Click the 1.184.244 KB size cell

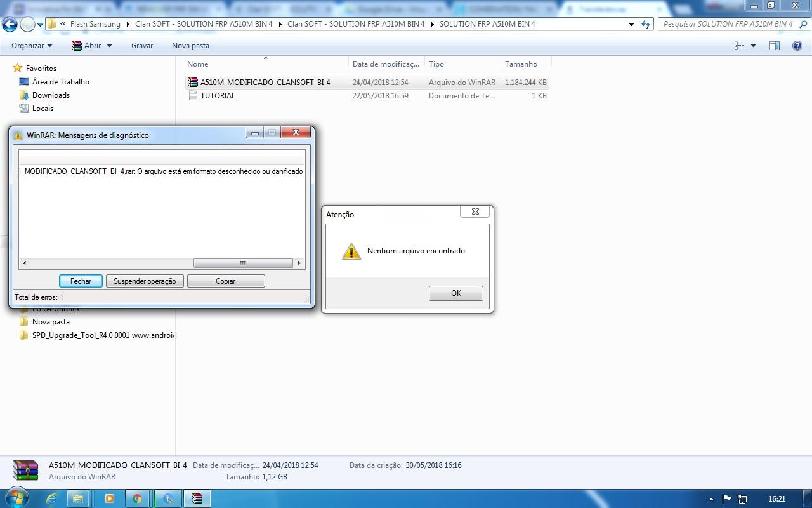click(526, 83)
